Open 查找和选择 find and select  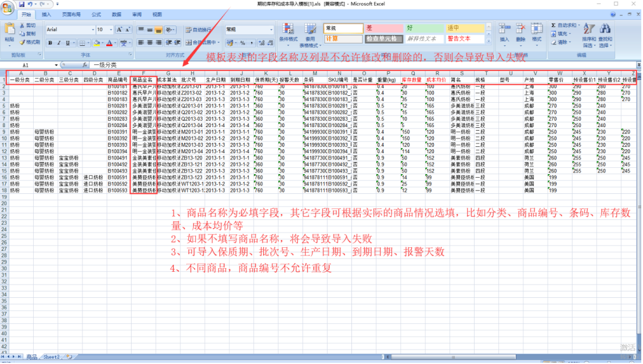point(605,35)
